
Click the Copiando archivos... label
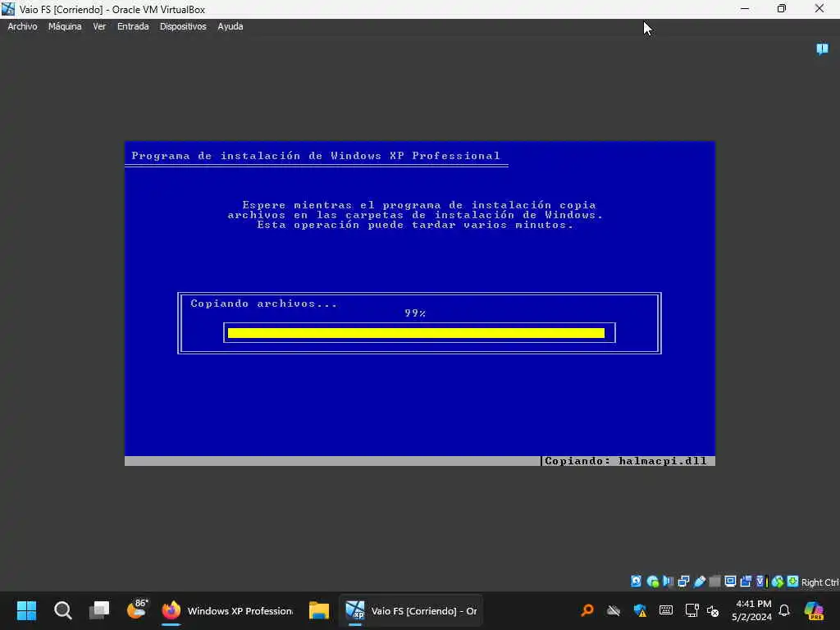point(264,304)
